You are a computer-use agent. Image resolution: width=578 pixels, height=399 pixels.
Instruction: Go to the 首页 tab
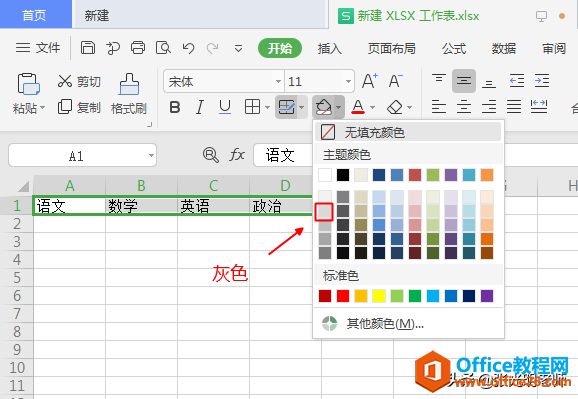click(35, 15)
